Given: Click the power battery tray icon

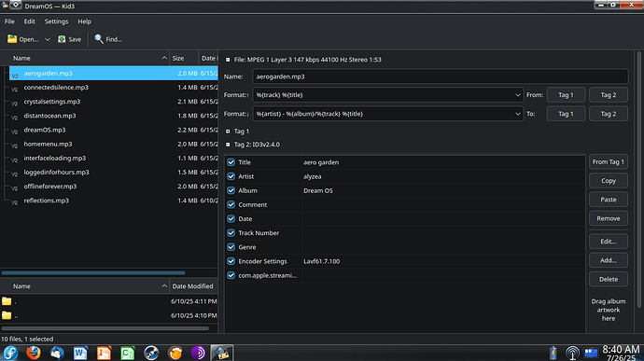Looking at the screenshot, I should 553,353.
